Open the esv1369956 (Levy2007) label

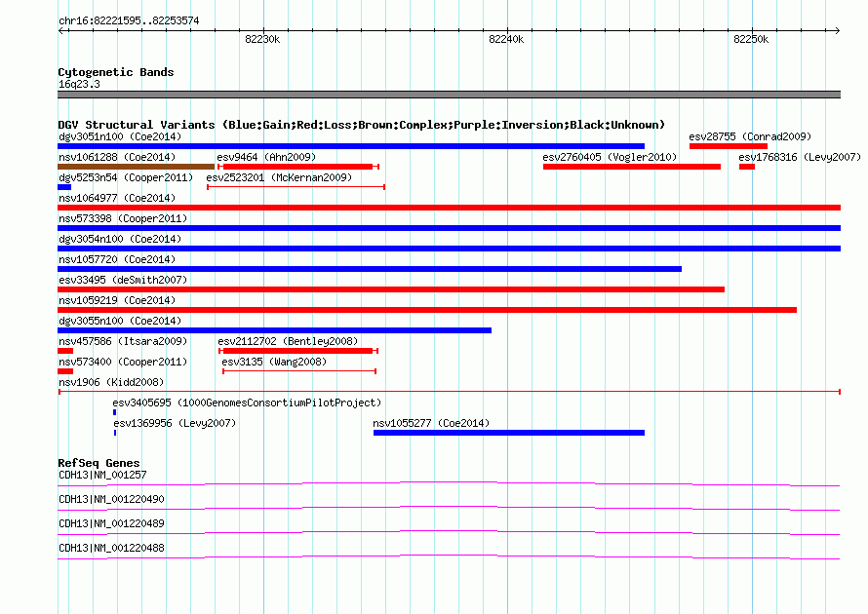pos(175,423)
